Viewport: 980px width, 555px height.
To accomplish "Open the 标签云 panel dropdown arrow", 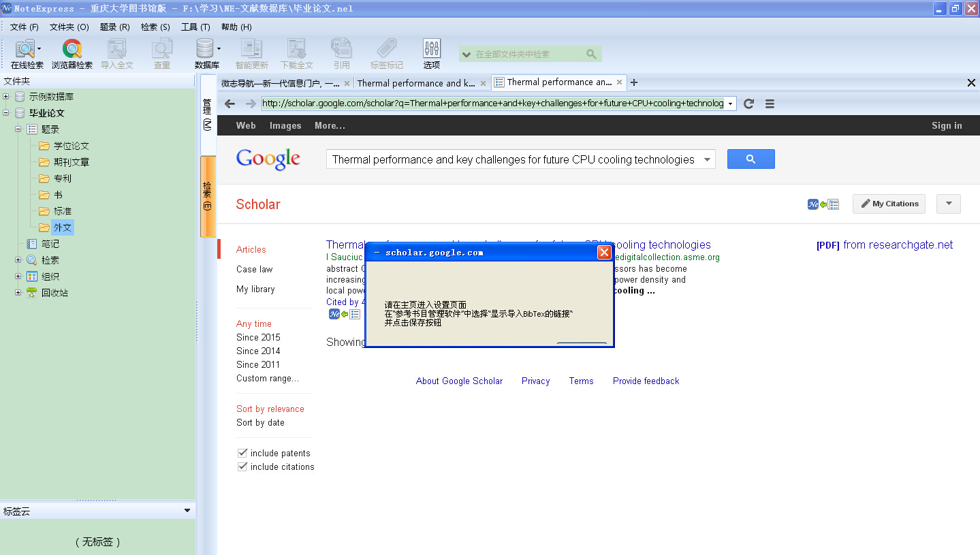I will click(187, 511).
